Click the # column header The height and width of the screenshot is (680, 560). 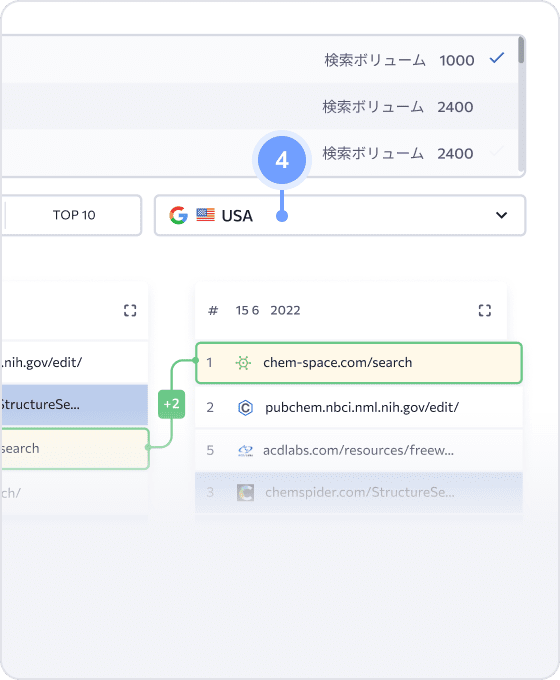pyautogui.click(x=213, y=311)
